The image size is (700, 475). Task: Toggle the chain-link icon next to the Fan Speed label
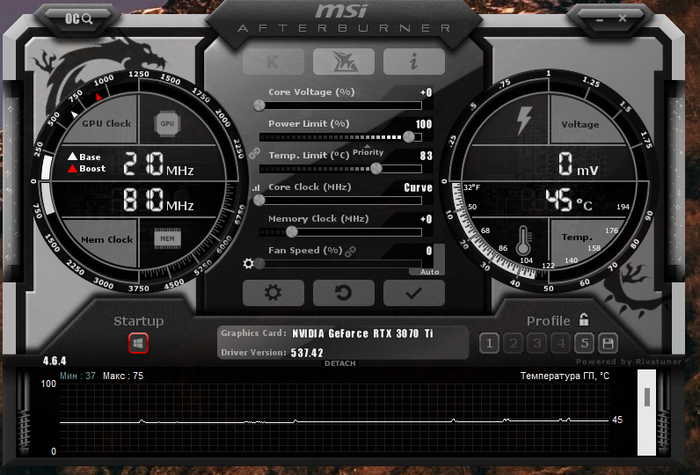351,251
